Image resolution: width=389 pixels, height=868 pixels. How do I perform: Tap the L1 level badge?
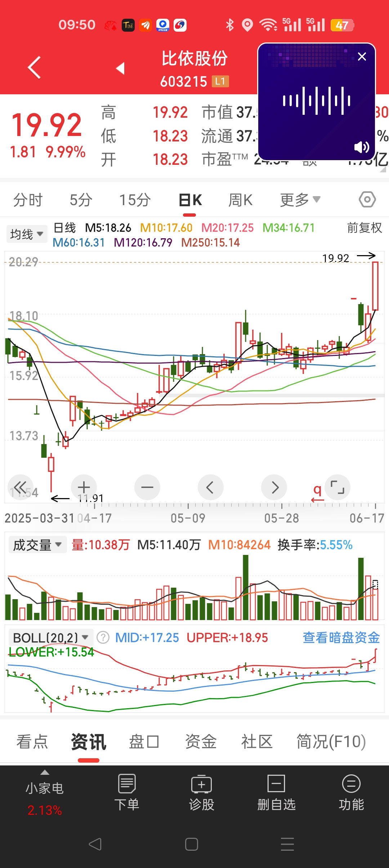click(220, 81)
